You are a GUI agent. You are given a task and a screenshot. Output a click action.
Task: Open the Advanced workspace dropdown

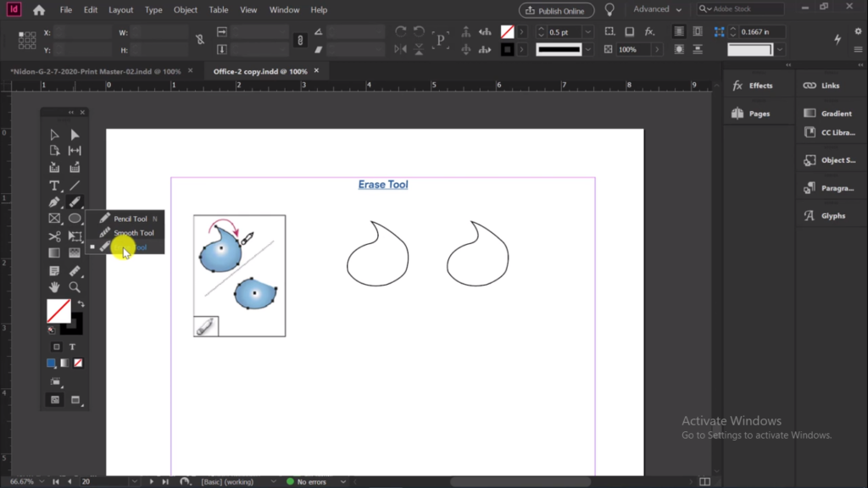coord(657,9)
